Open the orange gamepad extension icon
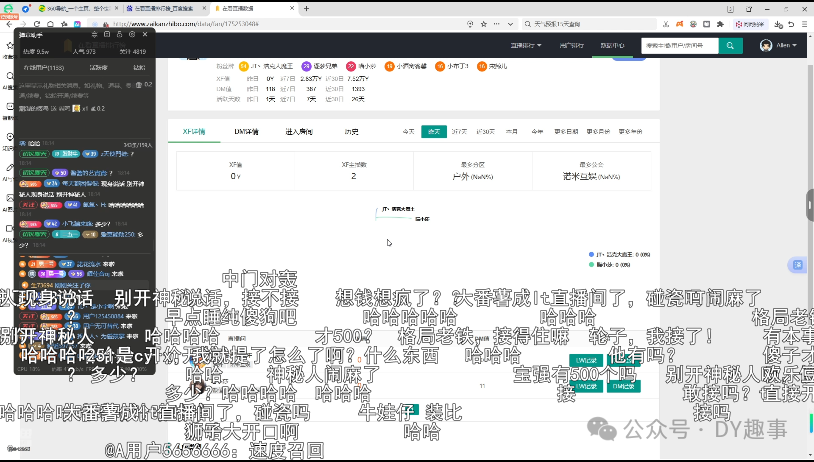 click(x=680, y=24)
